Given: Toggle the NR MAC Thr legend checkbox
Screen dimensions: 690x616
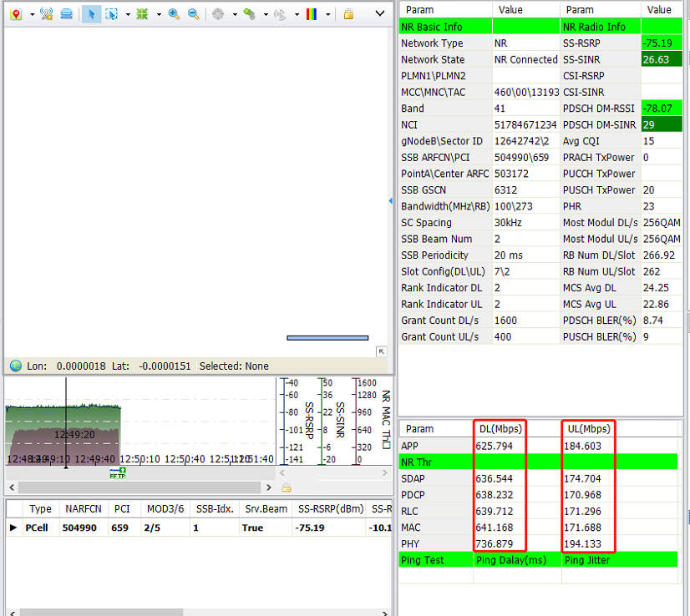Looking at the screenshot, I should pos(387,445).
